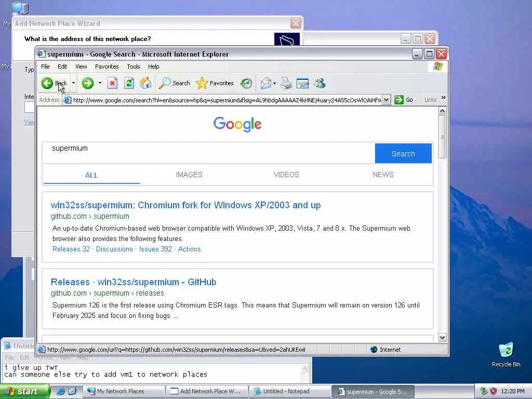Switch to Add Network Place Wizard taskbar button

[x=207, y=391]
